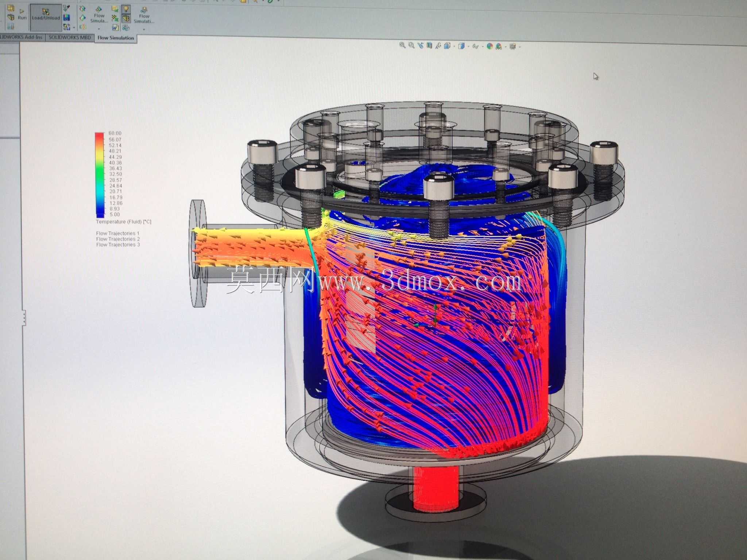This screenshot has height=560, width=747.
Task: Open the wizard icon at top-left of ribbon
Action: pos(11,8)
